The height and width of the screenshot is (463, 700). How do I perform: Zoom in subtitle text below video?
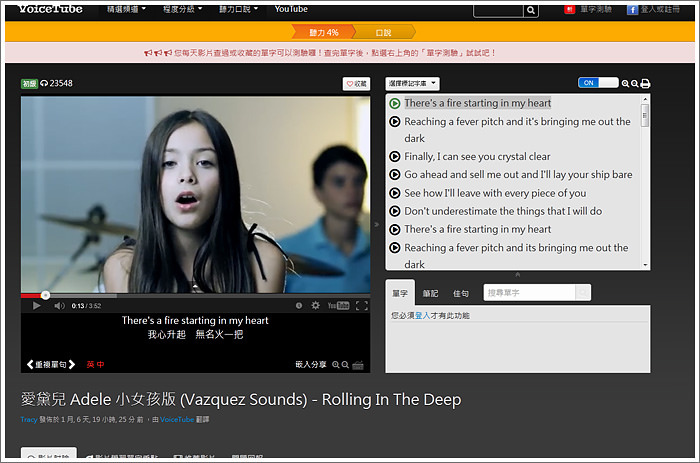click(335, 365)
